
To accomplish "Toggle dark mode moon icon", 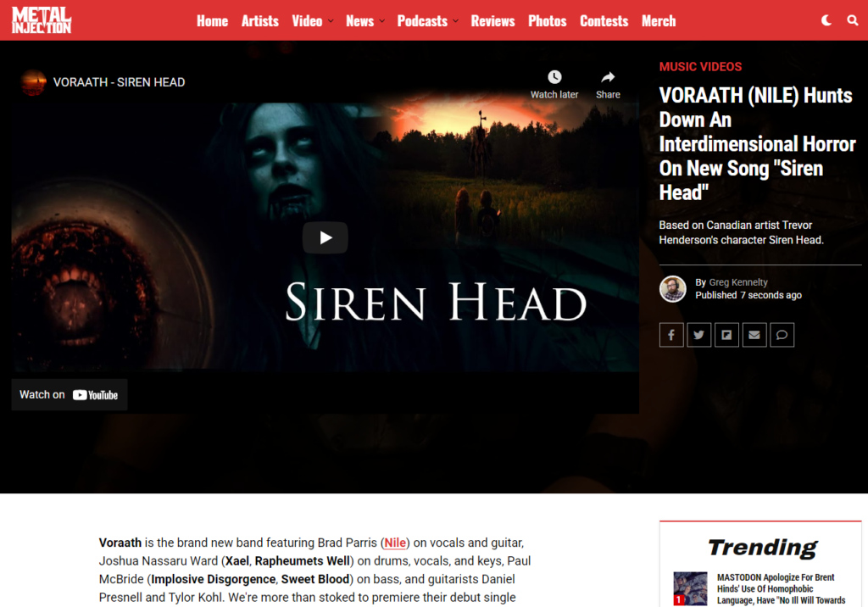I will tap(826, 20).
